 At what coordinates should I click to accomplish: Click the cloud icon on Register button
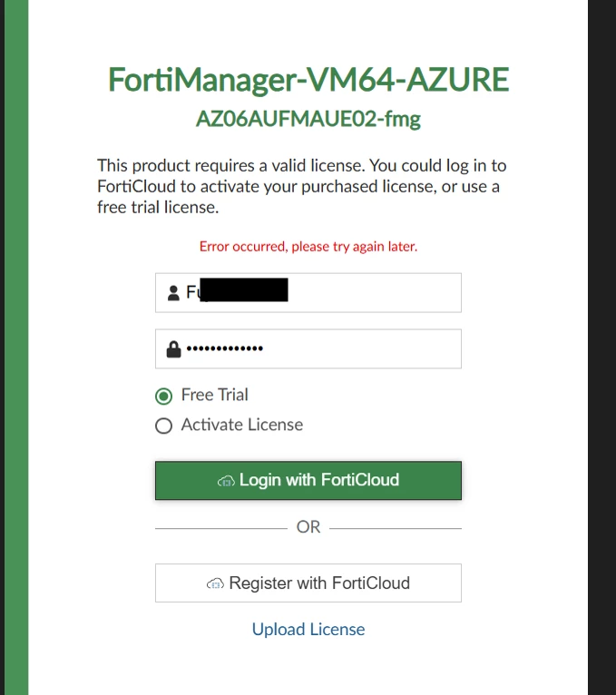215,583
